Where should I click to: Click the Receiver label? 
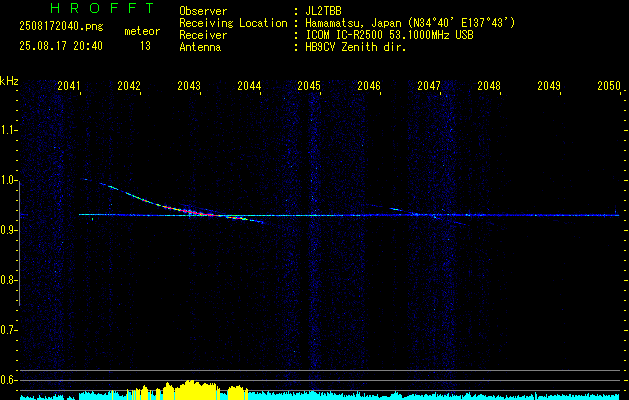point(203,35)
